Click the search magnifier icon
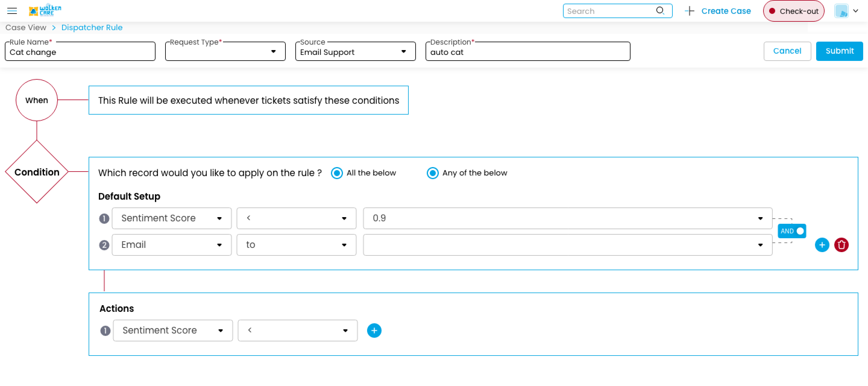The image size is (868, 386). coord(660,11)
